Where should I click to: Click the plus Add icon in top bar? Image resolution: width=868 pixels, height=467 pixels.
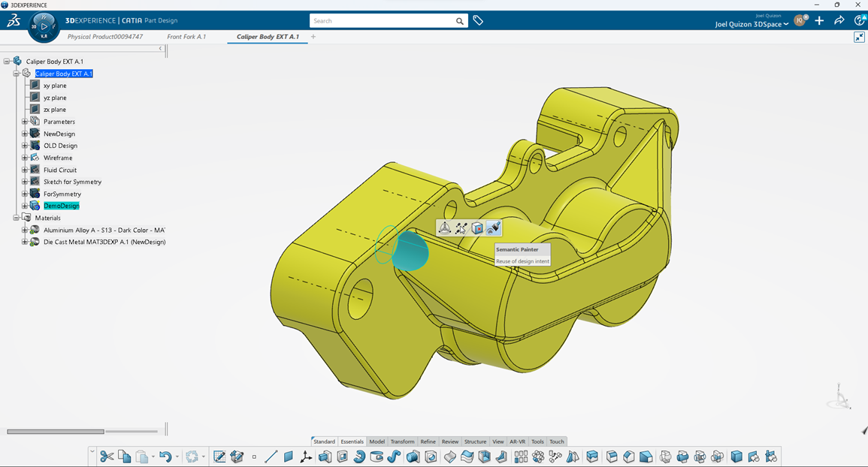[x=819, y=21]
